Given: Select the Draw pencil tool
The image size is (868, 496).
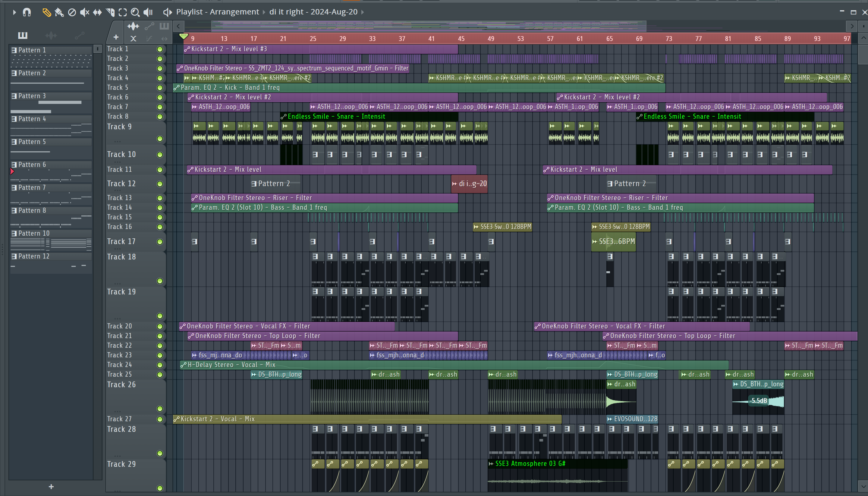Looking at the screenshot, I should click(47, 12).
